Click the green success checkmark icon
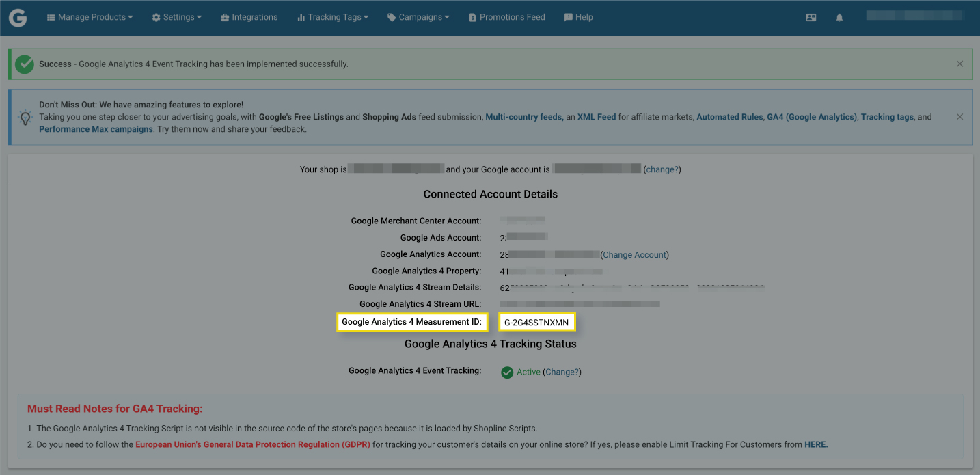 coord(25,64)
